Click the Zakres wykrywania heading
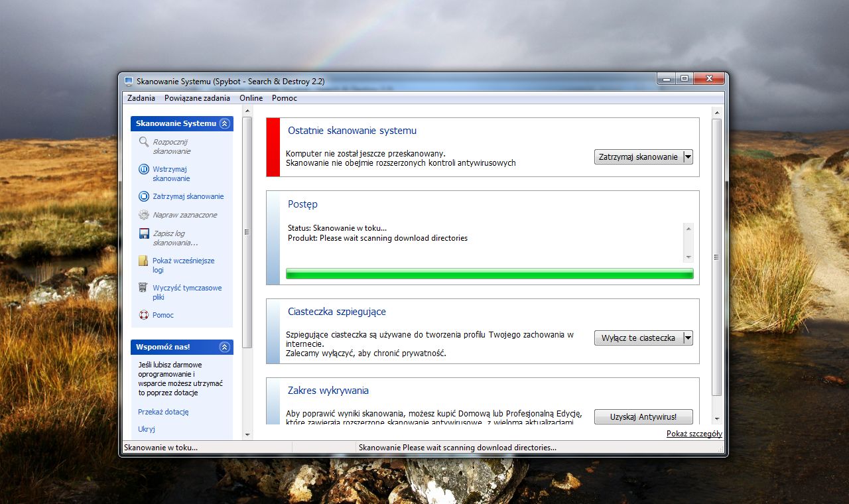 (x=328, y=391)
